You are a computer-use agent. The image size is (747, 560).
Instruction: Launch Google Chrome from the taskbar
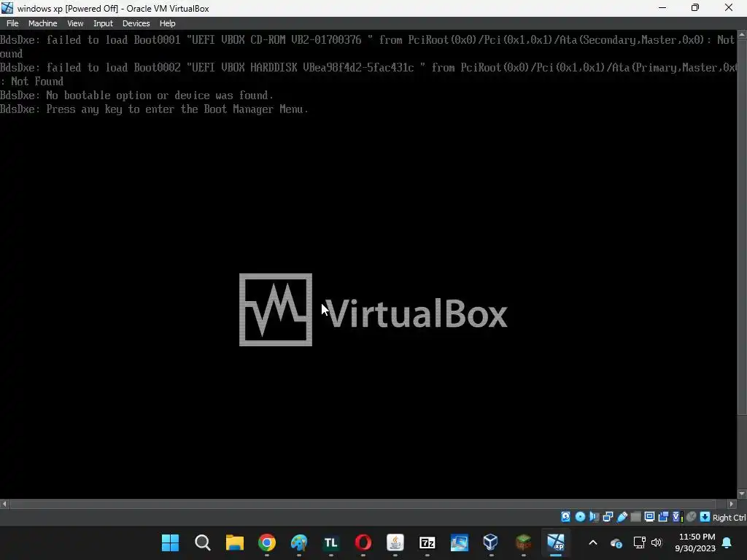267,542
